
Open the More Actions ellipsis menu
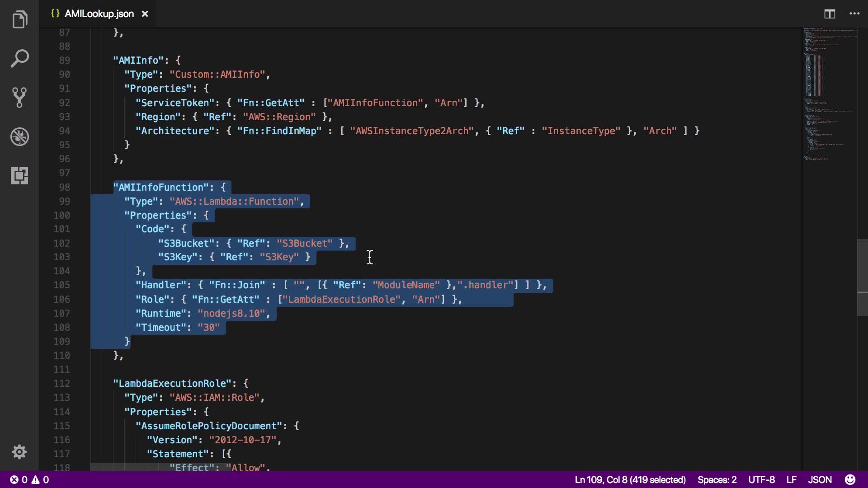[x=854, y=14]
